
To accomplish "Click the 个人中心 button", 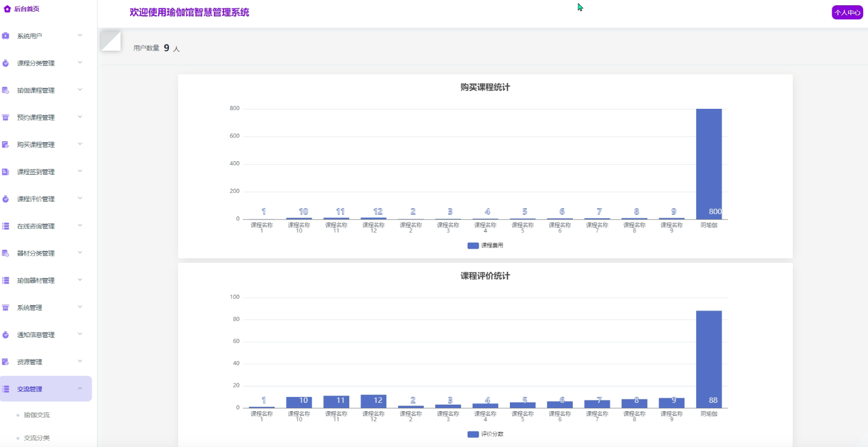I will click(x=847, y=12).
